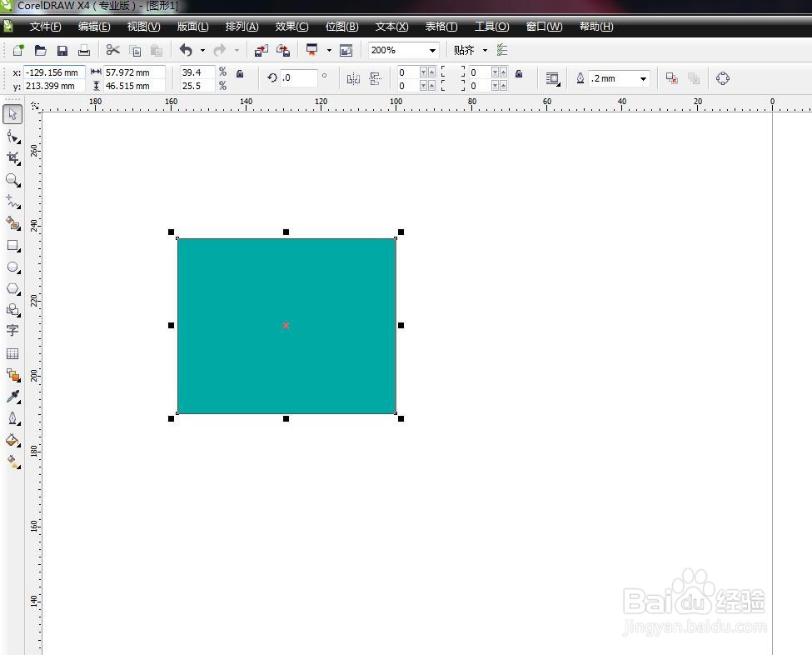This screenshot has width=812, height=655.
Task: Click the New document icon
Action: [18, 50]
